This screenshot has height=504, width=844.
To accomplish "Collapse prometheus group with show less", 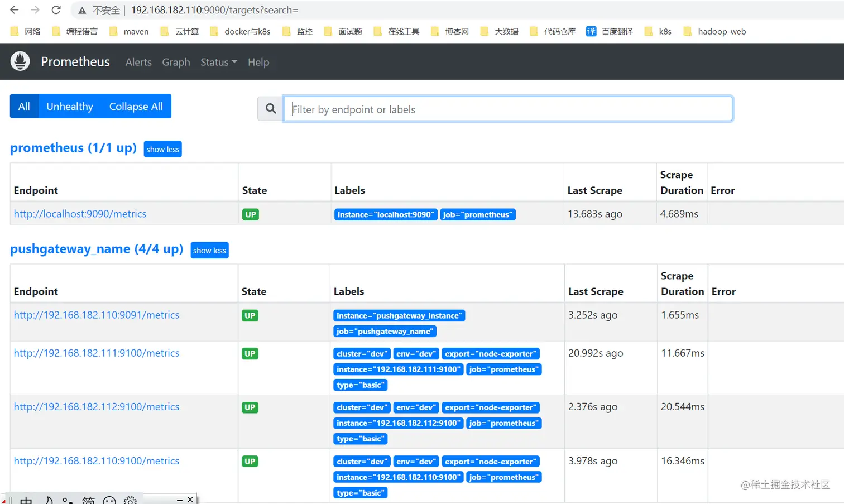I will pyautogui.click(x=162, y=149).
